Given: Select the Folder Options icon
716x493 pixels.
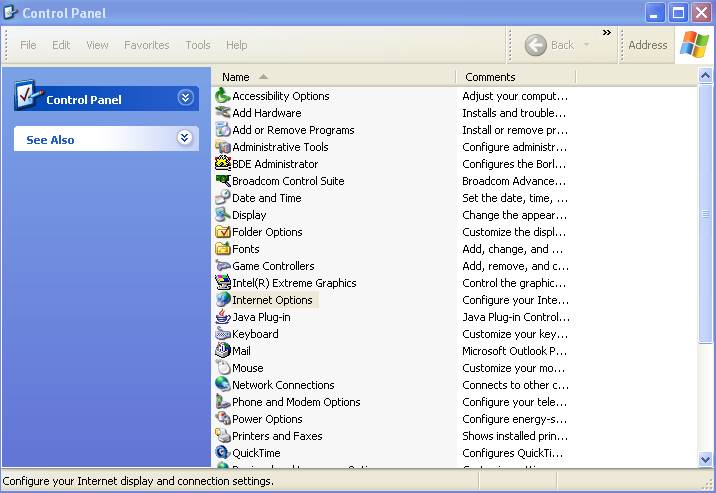Looking at the screenshot, I should [x=222, y=232].
